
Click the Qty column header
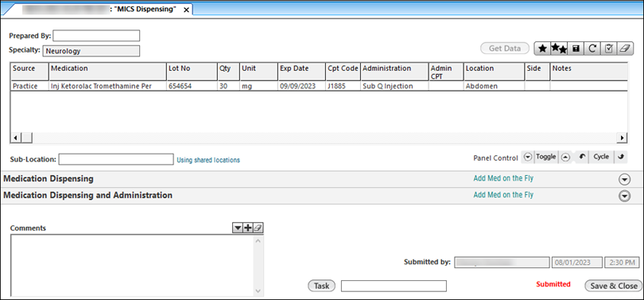point(228,72)
